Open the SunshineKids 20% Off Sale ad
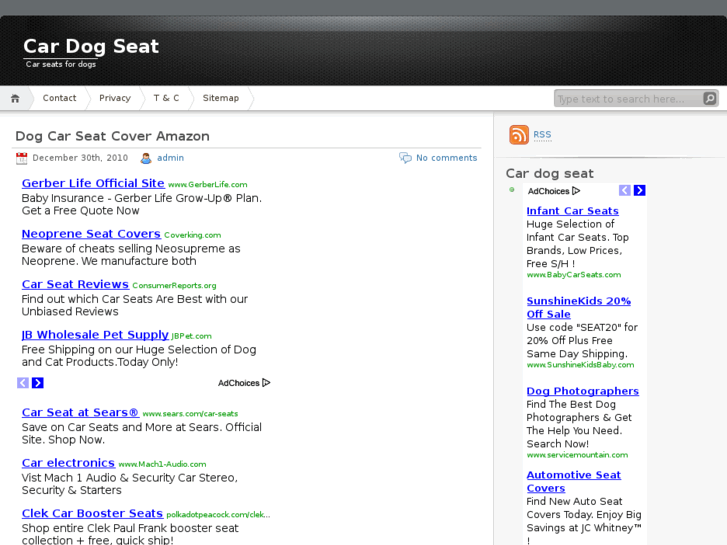This screenshot has height=545, width=727. pyautogui.click(x=579, y=308)
